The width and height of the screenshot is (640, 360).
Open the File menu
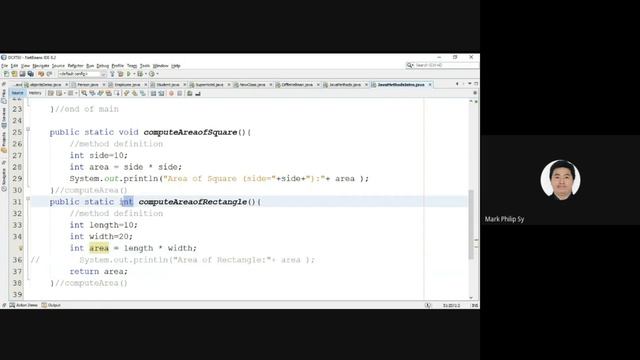(4, 66)
